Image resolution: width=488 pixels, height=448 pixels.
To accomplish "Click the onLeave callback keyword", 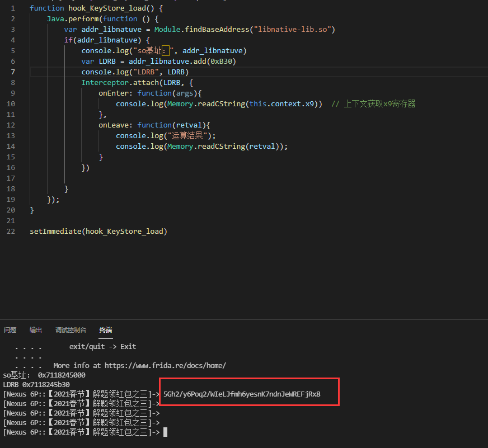I will (115, 125).
